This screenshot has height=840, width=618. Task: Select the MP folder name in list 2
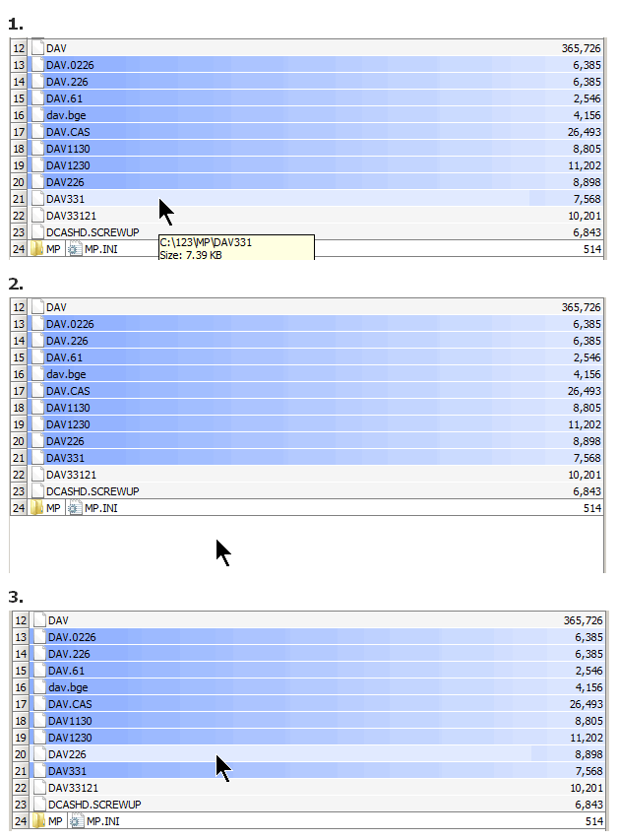point(53,508)
